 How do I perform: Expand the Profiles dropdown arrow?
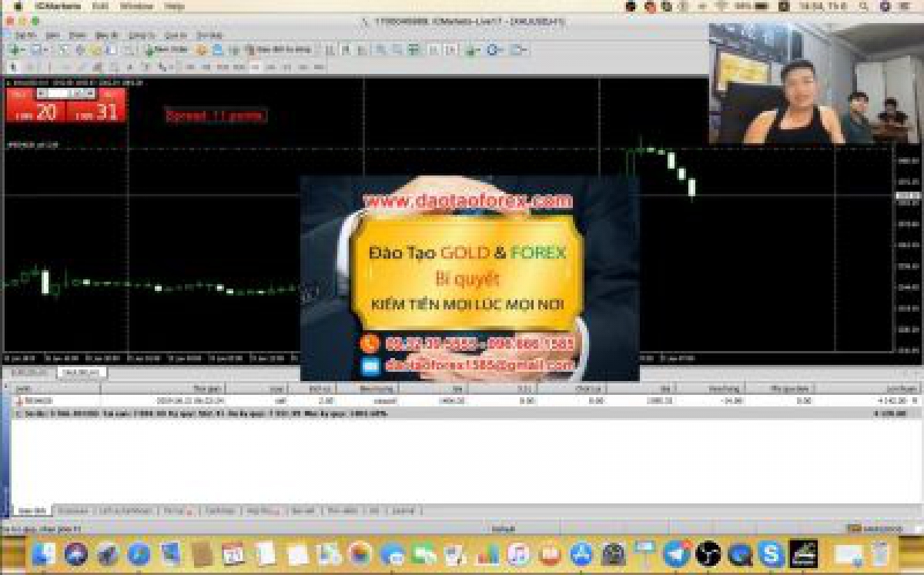pyautogui.click(x=46, y=49)
